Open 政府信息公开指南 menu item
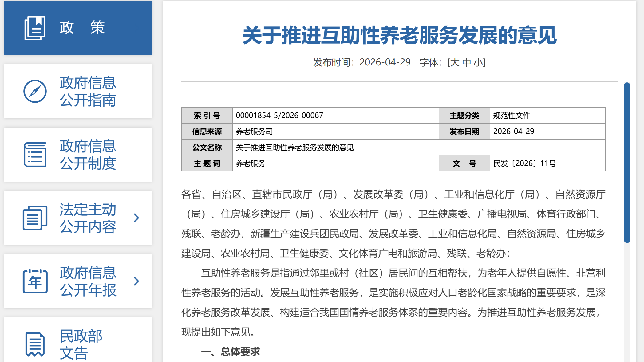The image size is (644, 362). [x=78, y=91]
